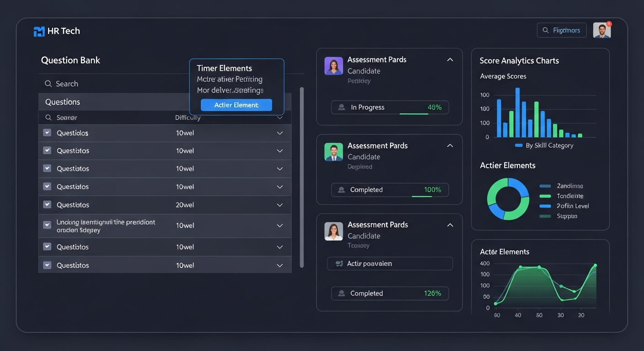Viewport: 644px width, 351px height.
Task: Click the person icon beside Completed 100%
Action: point(341,190)
